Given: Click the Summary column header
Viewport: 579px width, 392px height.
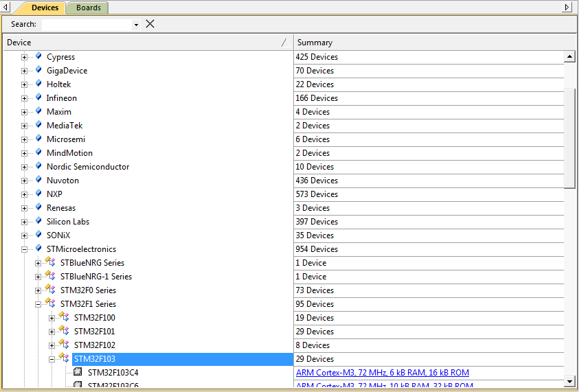Looking at the screenshot, I should pyautogui.click(x=435, y=43).
